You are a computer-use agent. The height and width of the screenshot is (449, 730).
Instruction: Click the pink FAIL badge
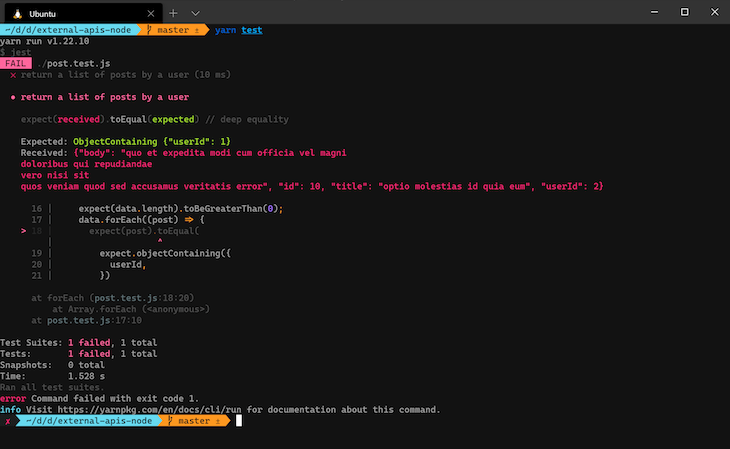16,63
